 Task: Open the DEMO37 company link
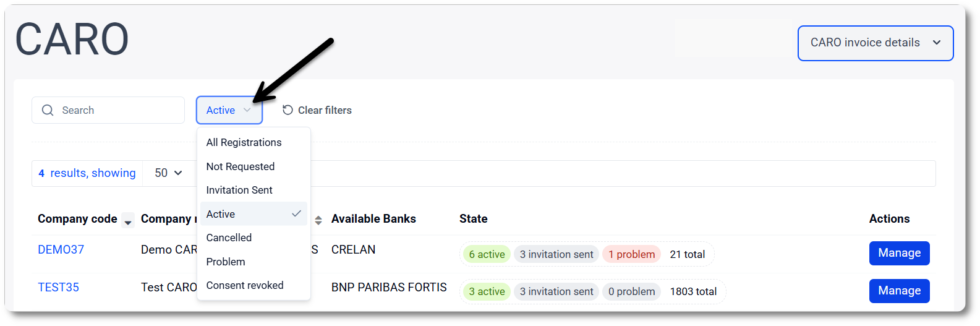(61, 249)
